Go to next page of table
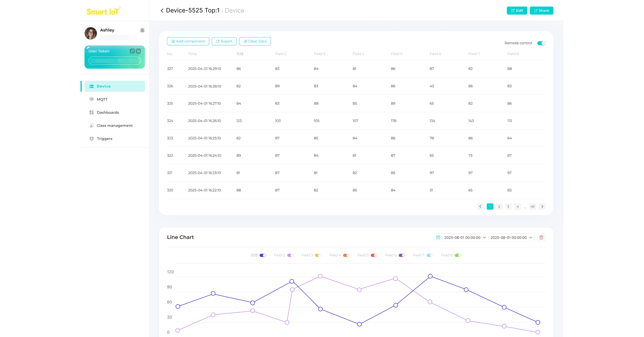The image size is (644, 337). pos(542,206)
